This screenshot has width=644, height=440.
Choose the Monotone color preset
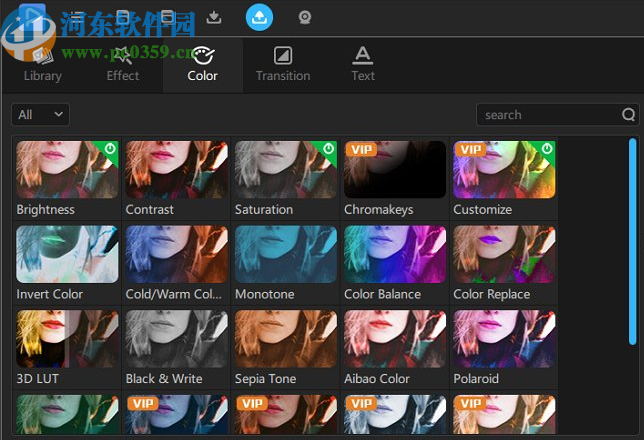(285, 254)
